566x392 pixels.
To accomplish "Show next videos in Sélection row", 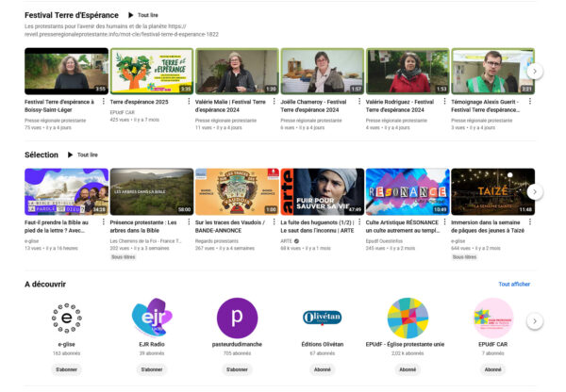I will pos(535,191).
